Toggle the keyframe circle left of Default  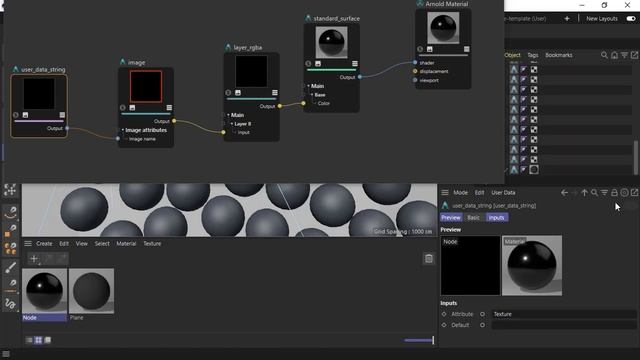pos(444,325)
